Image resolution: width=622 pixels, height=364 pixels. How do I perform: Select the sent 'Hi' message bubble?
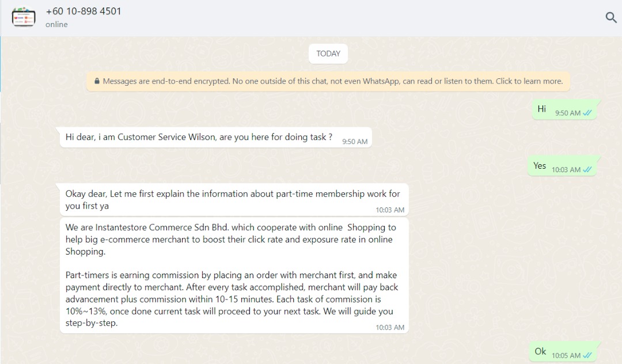564,109
